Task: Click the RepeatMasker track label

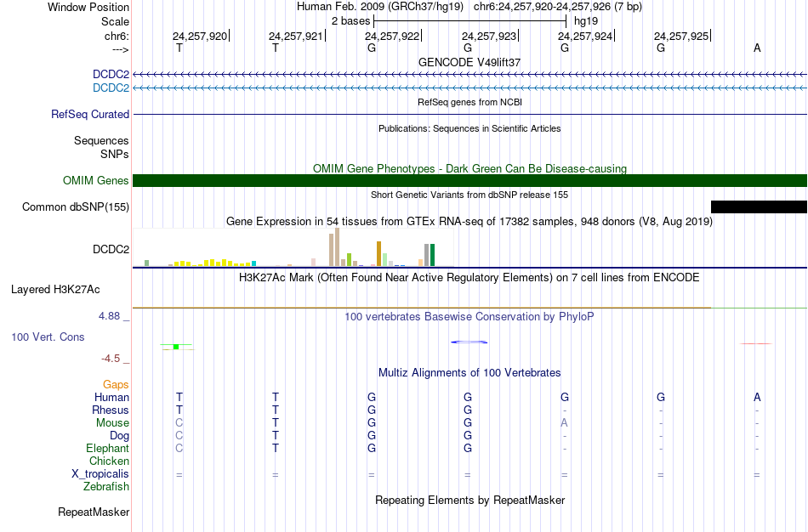Action: 94,512
